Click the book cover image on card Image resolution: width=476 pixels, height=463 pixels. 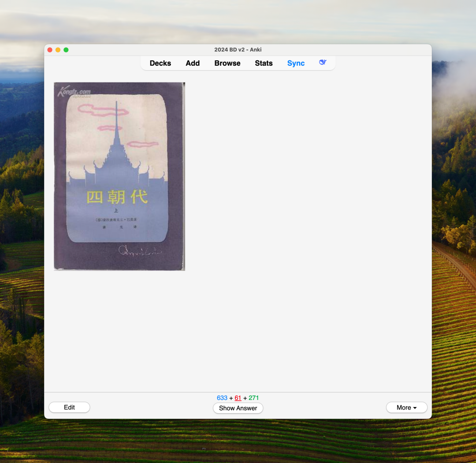pos(119,176)
